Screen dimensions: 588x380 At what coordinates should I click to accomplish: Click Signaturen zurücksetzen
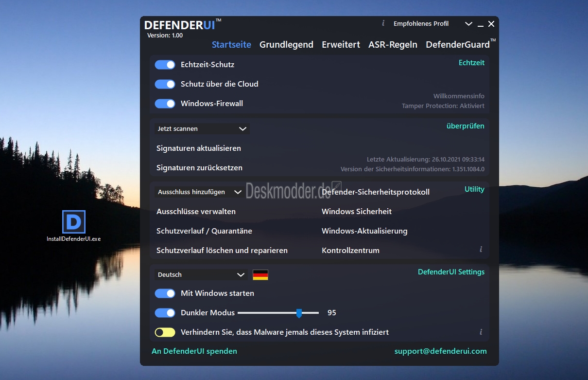point(199,168)
